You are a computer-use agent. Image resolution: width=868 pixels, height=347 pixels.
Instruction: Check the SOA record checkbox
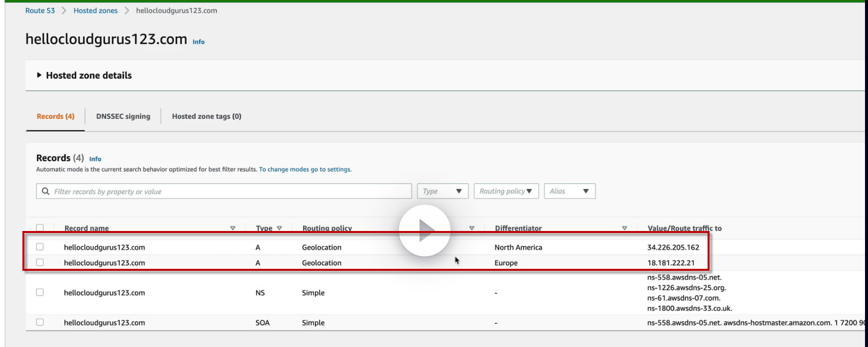(40, 322)
